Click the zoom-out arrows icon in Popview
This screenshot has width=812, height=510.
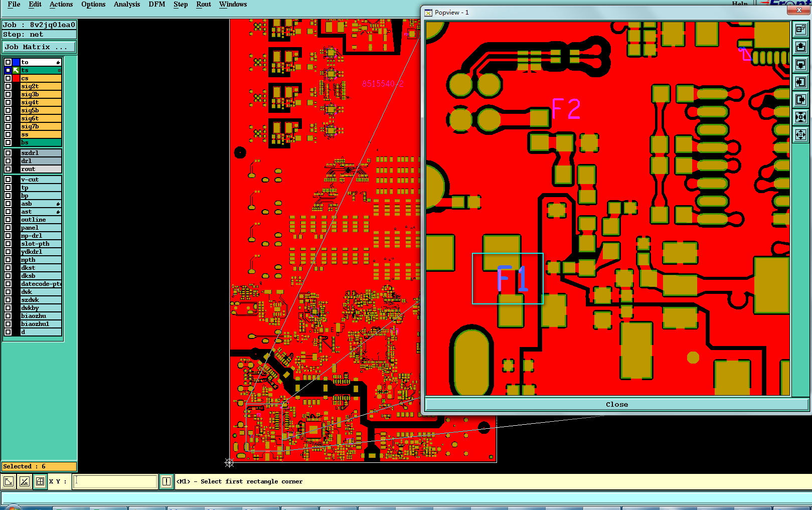tap(800, 135)
